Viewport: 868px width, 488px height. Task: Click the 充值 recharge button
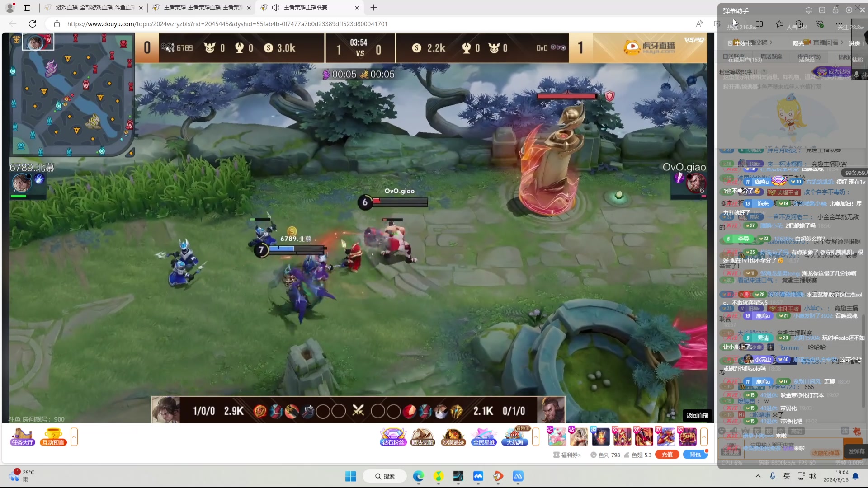pos(667,455)
